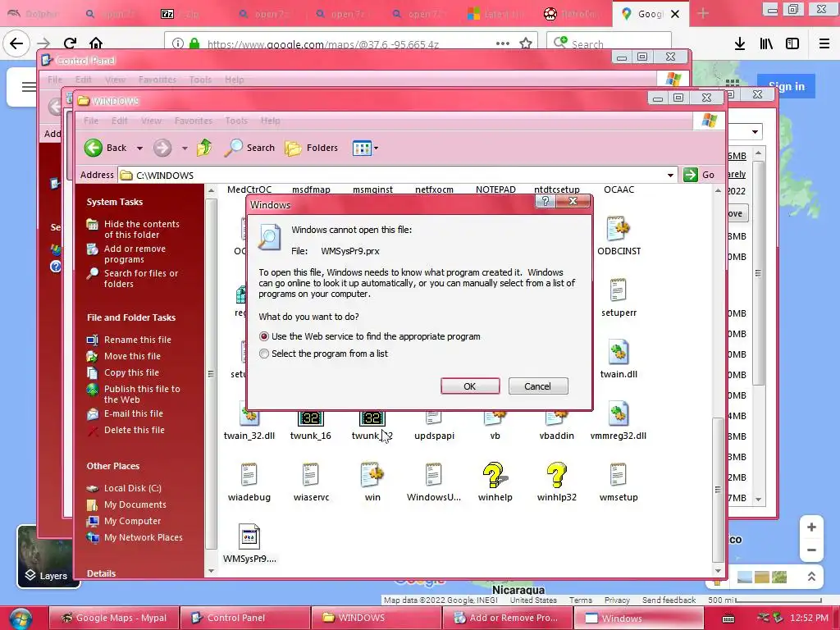Open the Firefox hamburger menu

pos(824,43)
